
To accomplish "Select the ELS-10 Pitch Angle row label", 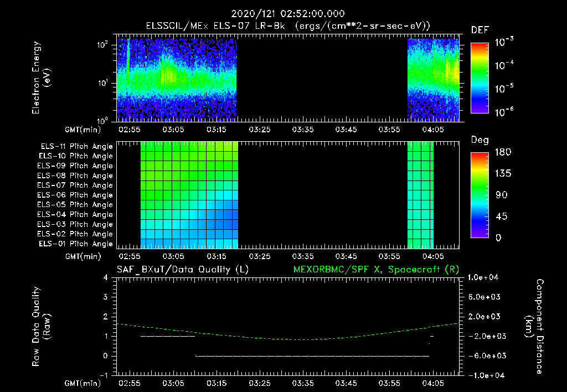I will pyautogui.click(x=75, y=156).
